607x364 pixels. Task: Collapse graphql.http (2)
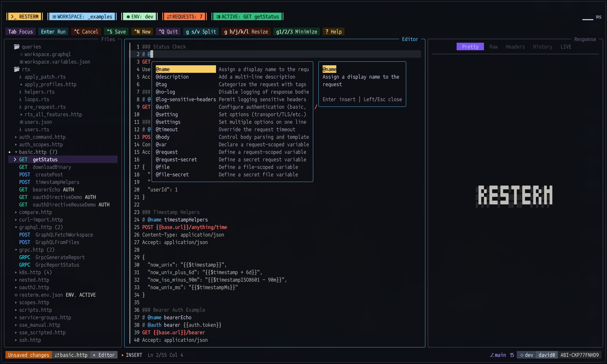coord(16,227)
